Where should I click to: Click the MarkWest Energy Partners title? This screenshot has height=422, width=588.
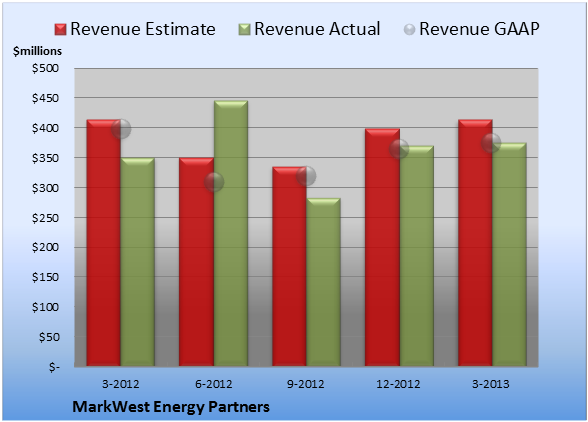171,407
